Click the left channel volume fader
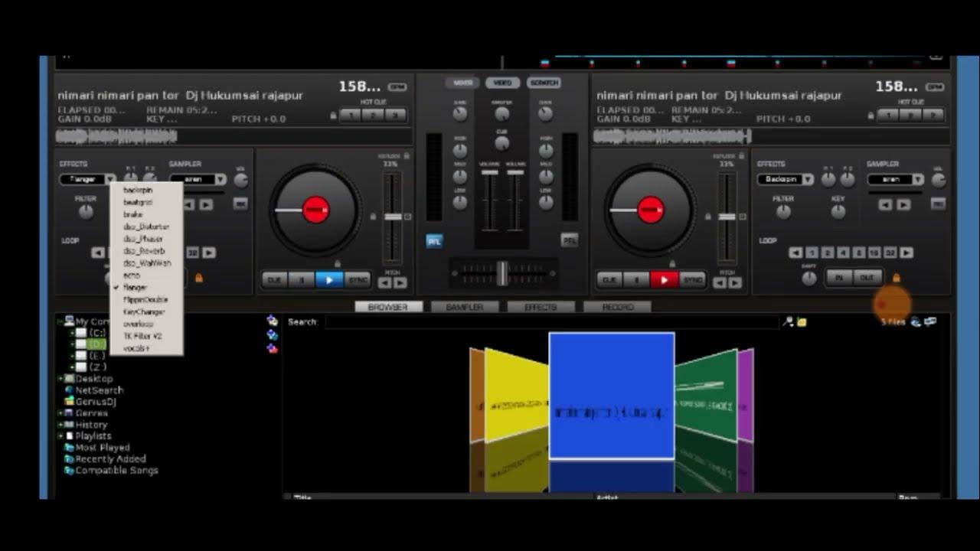The width and height of the screenshot is (980, 551). 492,172
